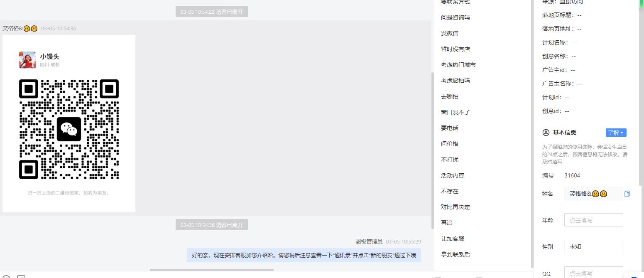Click the 落地页地址 info row
644x278 pixels.
click(x=562, y=29)
